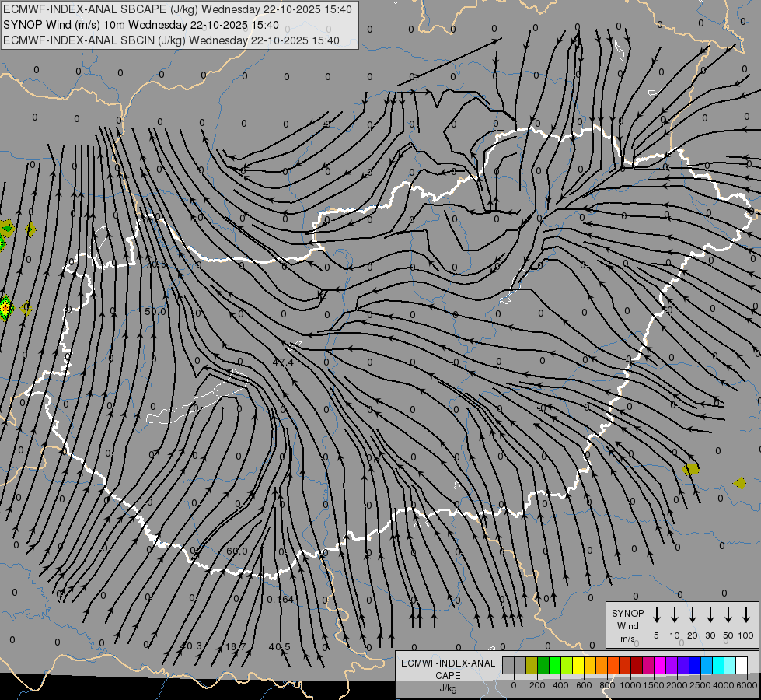Click the 47.4 value on the map
The height and width of the screenshot is (700, 761).
[x=283, y=362]
